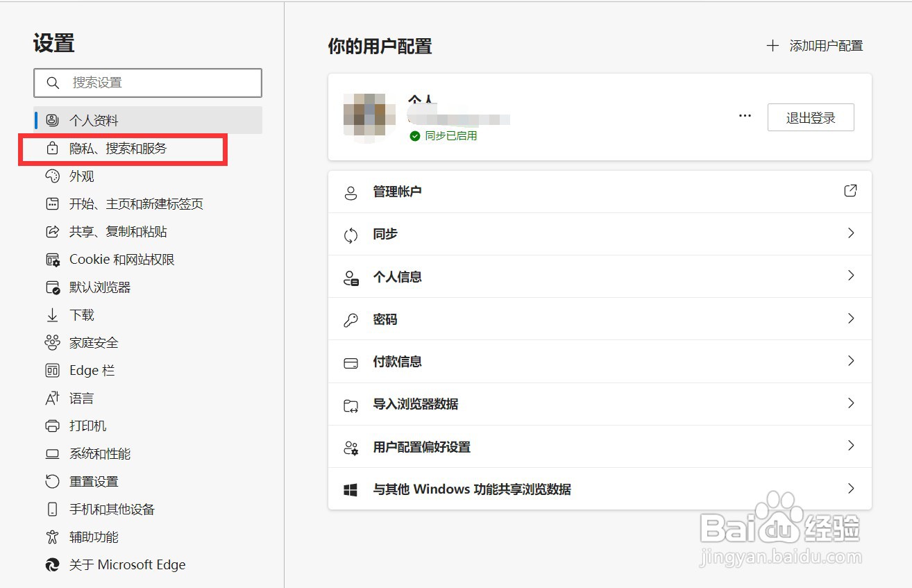
Task: Select the 家庭安全 icon
Action: click(x=53, y=342)
